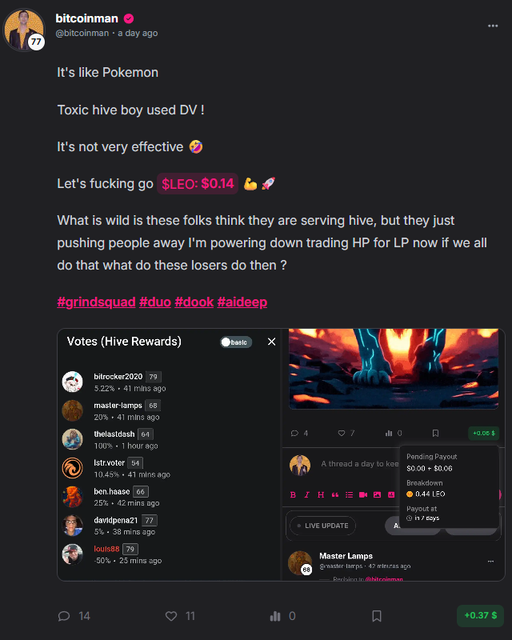Open bitcoinman's profile avatar
The height and width of the screenshot is (640, 512).
[x=24, y=30]
